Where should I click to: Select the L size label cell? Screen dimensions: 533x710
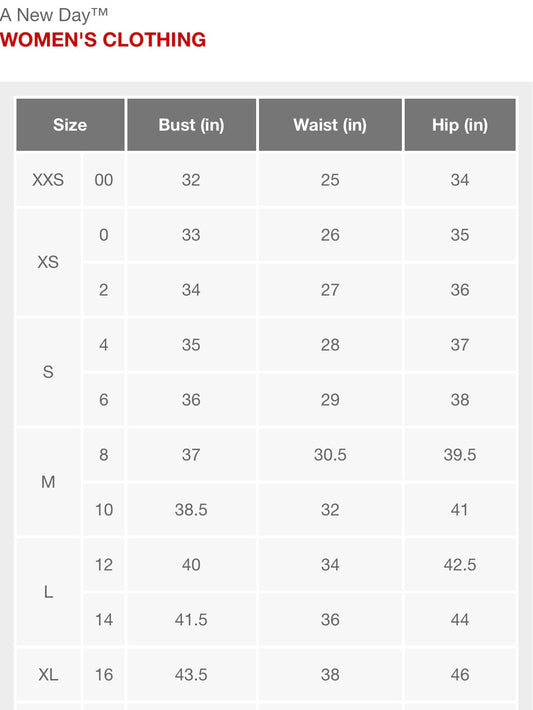pos(48,592)
